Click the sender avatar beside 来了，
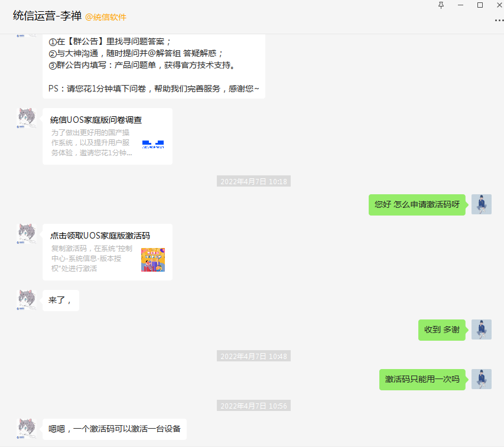The image size is (504, 447). click(27, 300)
